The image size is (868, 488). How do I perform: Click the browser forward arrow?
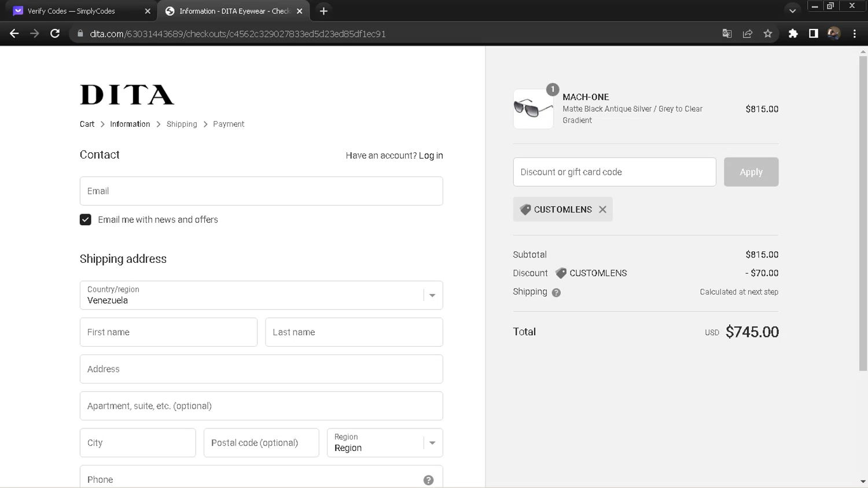pos(35,34)
